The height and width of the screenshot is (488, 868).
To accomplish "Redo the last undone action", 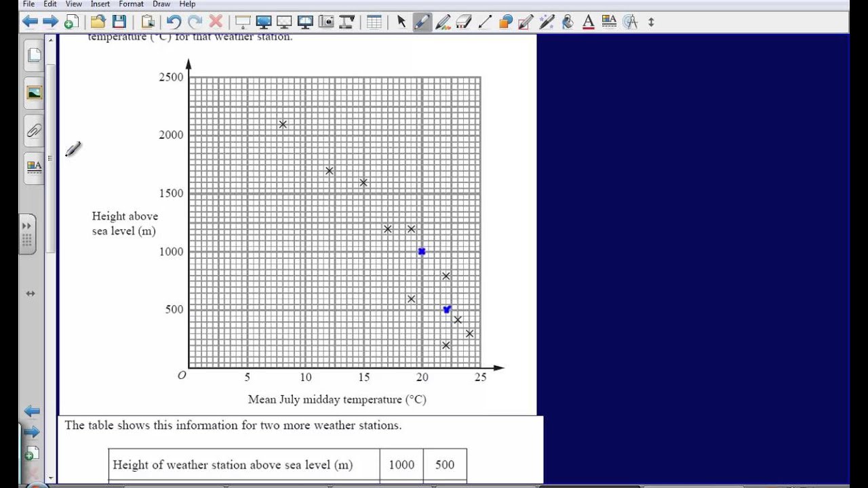I will 195,22.
